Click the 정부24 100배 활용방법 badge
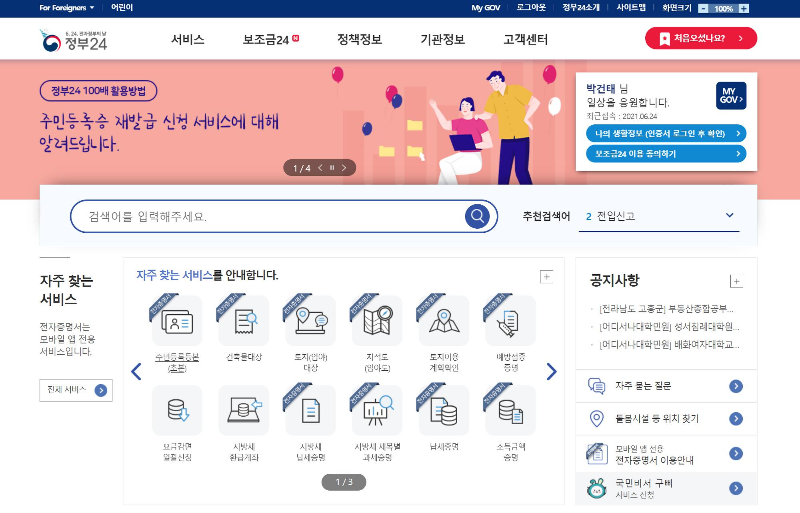Viewport: 800px width, 513px height. point(98,91)
